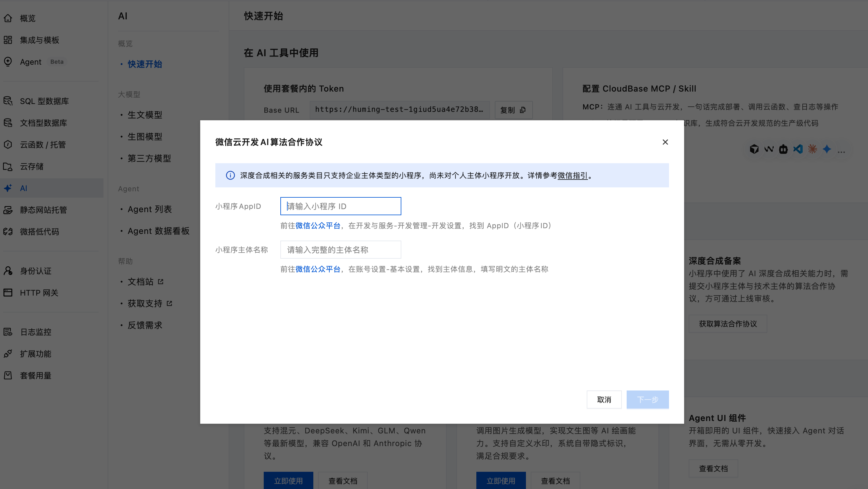Open 微信公众平台 link under 主体名称 field
868x489 pixels.
click(x=318, y=269)
